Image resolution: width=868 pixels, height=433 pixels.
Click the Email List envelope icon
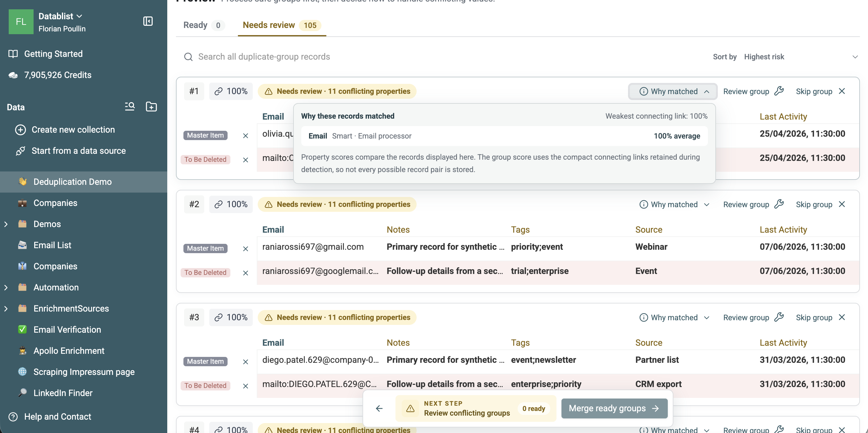coord(22,245)
